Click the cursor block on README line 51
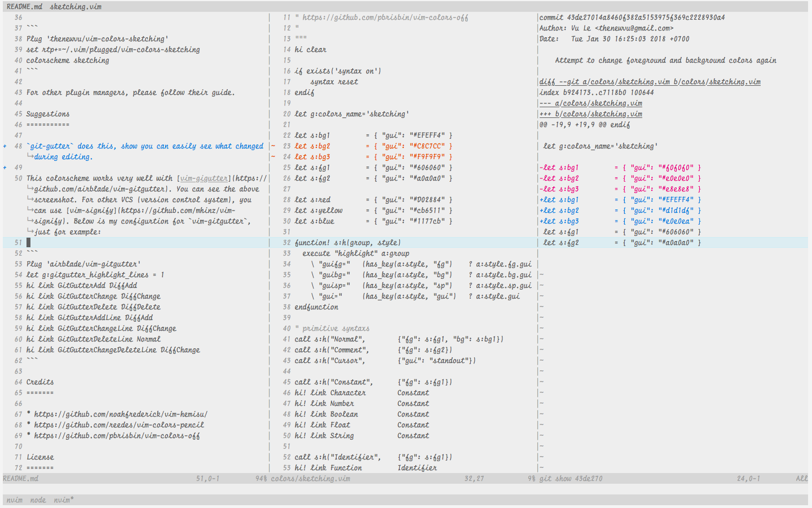The height and width of the screenshot is (508, 812). (28, 243)
